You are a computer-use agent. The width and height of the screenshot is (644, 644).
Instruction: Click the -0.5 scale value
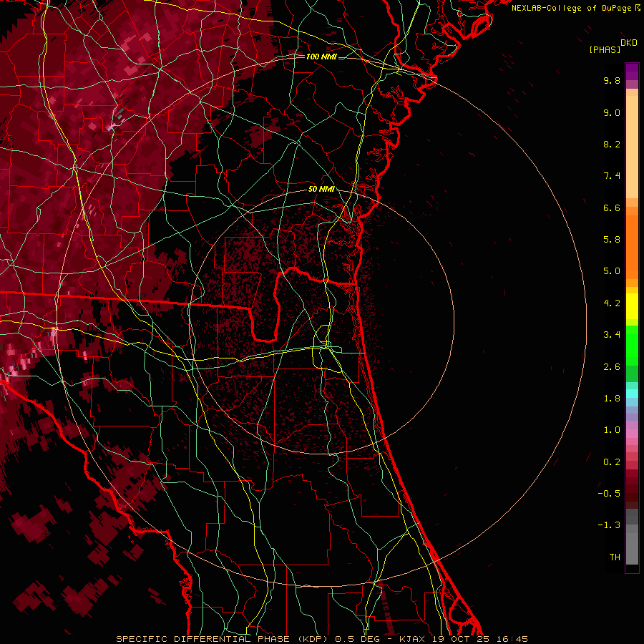tap(609, 494)
